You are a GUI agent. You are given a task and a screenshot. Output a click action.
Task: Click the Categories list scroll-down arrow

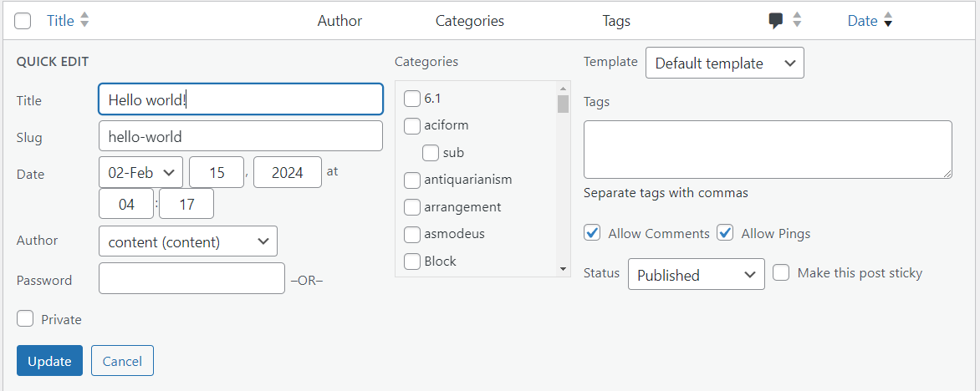click(563, 268)
